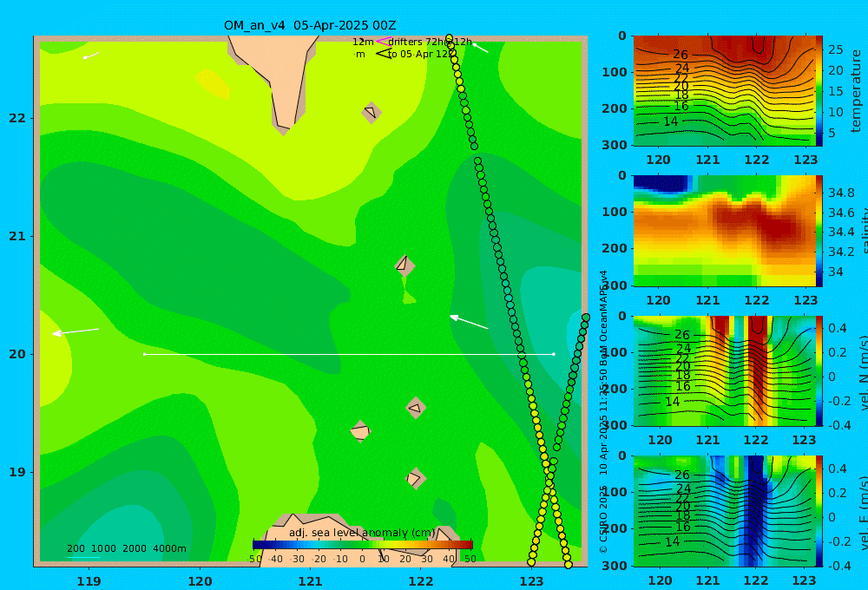This screenshot has height=590, width=868.
Task: Click the 50 tick at the sea level colorbar's right end
Action: (x=470, y=559)
